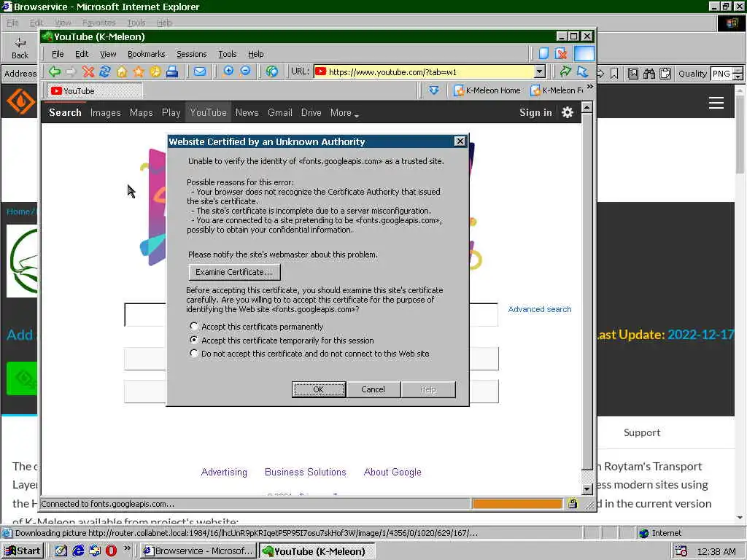
Task: Click the bookmark ribbon icon in Browservice toolbar
Action: pyautogui.click(x=614, y=74)
